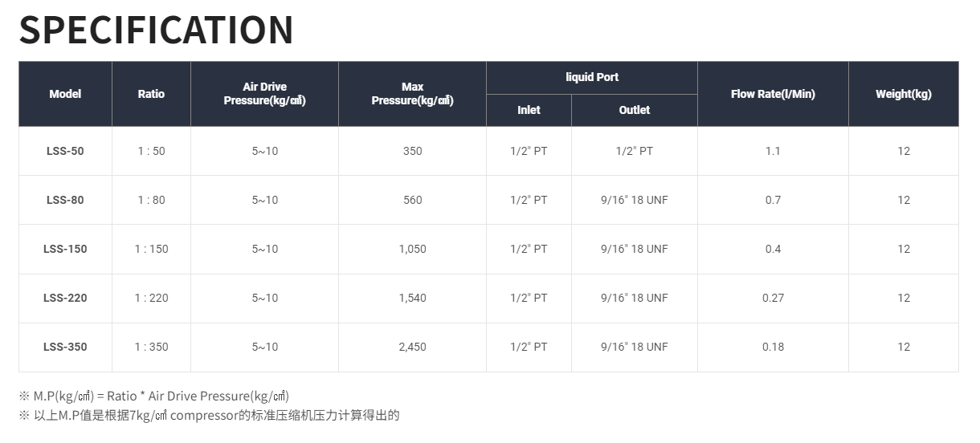Click the M.P formula footnote text

tap(161, 396)
